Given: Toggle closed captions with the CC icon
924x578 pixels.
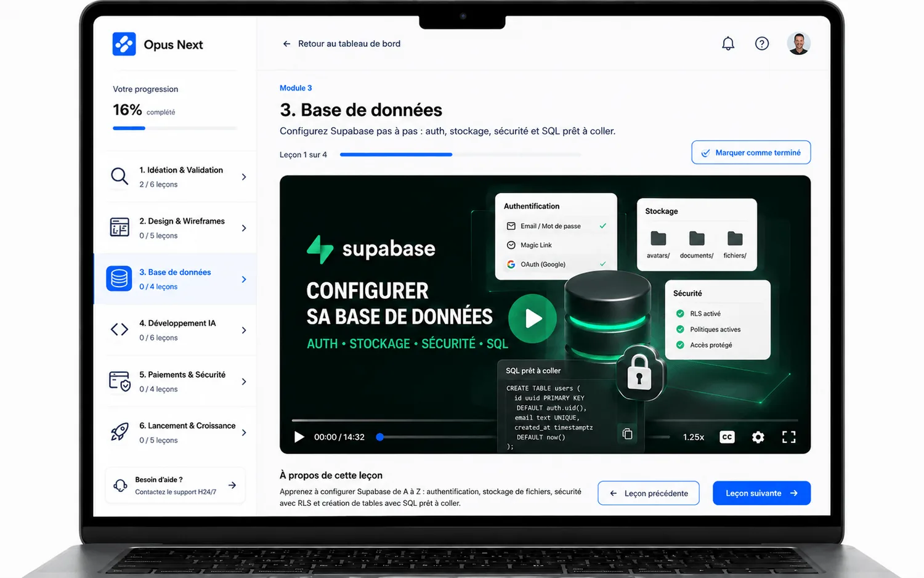Looking at the screenshot, I should click(727, 437).
